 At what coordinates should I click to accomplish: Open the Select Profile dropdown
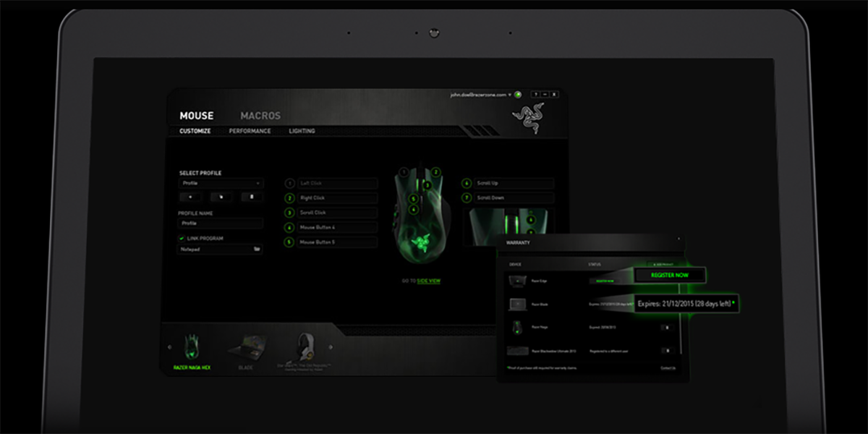tap(221, 184)
